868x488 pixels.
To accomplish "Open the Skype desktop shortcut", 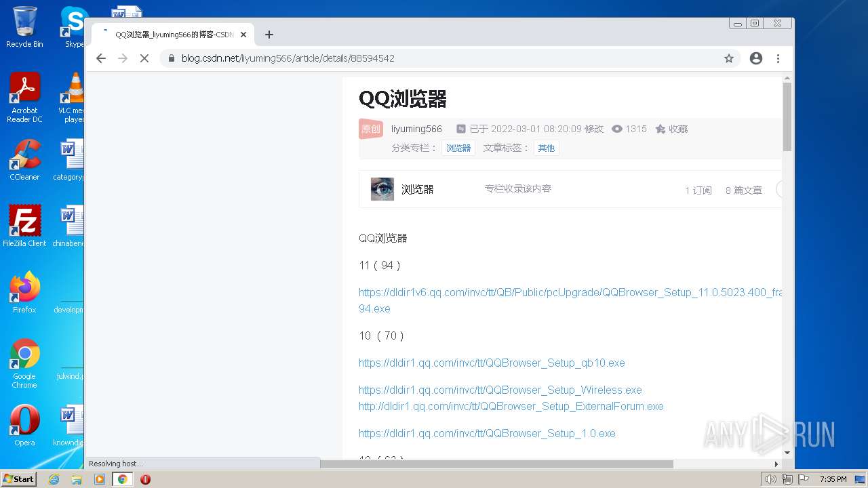I will coord(73,26).
